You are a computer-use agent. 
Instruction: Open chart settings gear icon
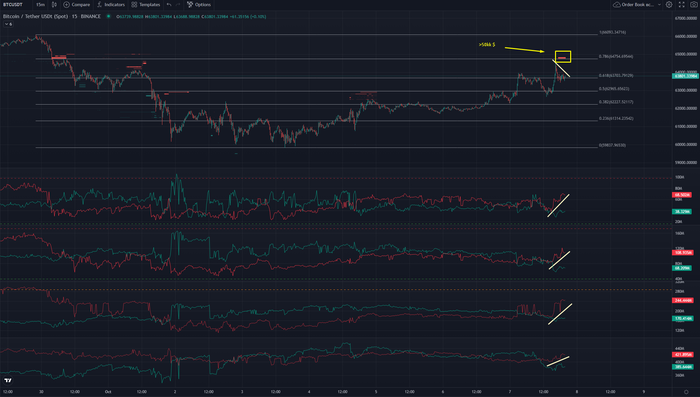point(669,4)
